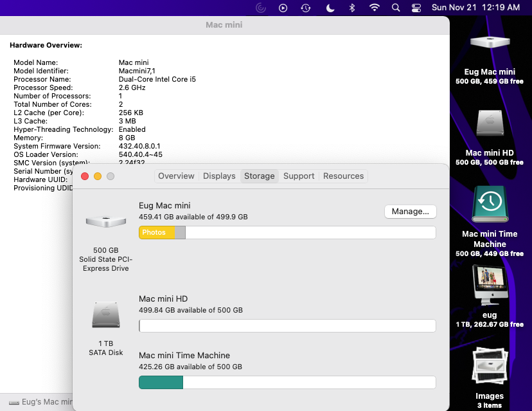Click the Mac mini HD storage bar
Screen dimensions: 532x411
tap(287, 325)
